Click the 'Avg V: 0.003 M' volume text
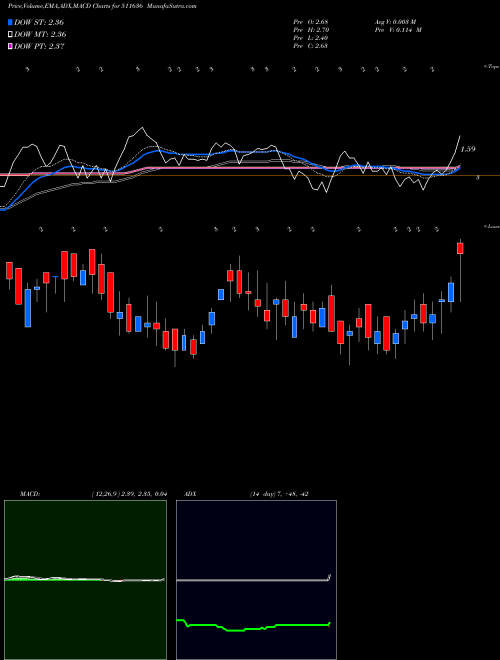The height and width of the screenshot is (660, 500). coord(395,22)
